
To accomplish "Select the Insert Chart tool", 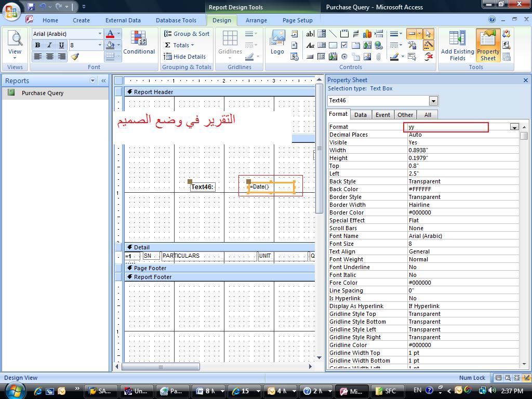I will pyautogui.click(x=367, y=34).
